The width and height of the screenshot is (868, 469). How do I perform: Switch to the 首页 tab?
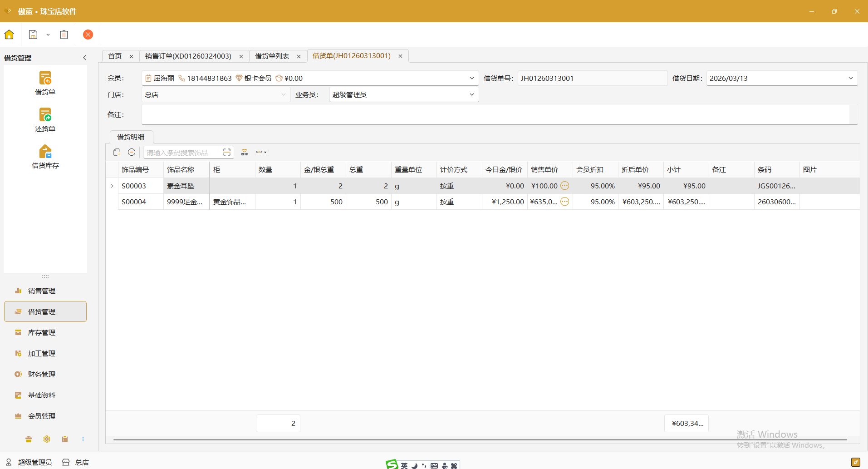(x=114, y=56)
